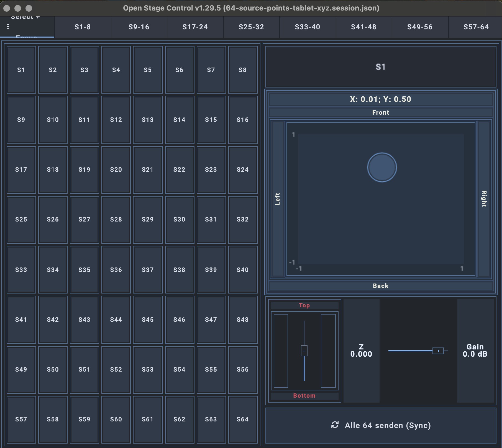Switch to the S9-16 tab
Viewport: 502px width, 448px height.
click(139, 27)
